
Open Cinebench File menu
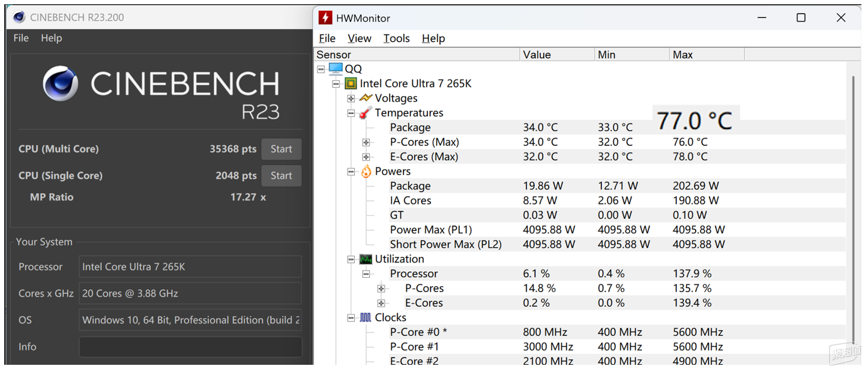click(x=21, y=38)
